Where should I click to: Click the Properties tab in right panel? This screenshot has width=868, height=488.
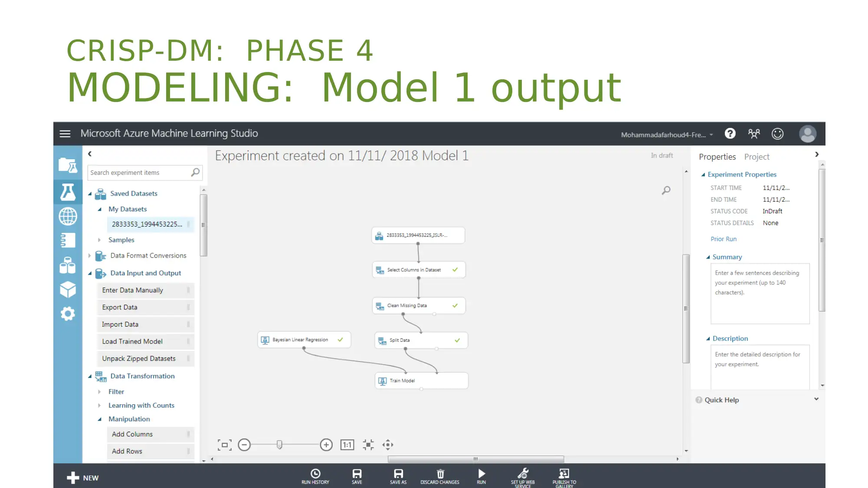point(717,156)
